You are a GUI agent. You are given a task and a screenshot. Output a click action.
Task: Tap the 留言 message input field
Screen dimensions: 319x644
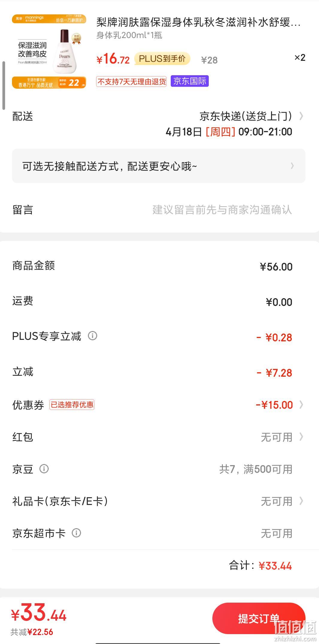click(222, 210)
